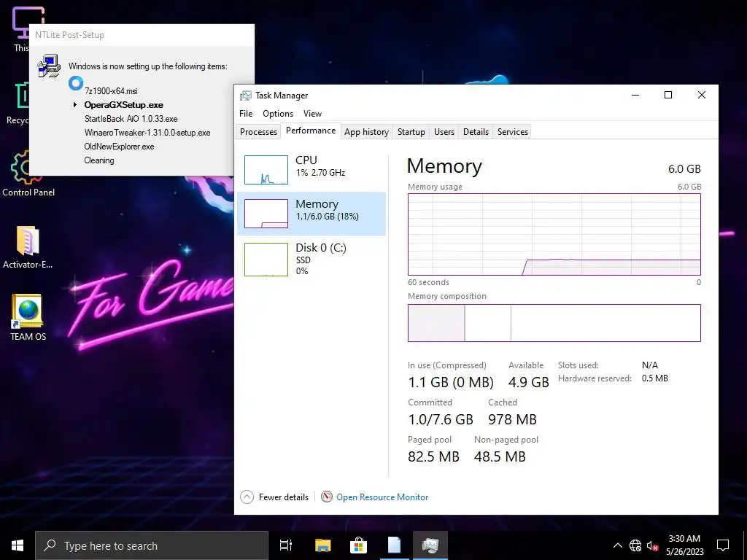Click the Cleaning setup item
Screen dimensions: 747x560
(x=99, y=160)
